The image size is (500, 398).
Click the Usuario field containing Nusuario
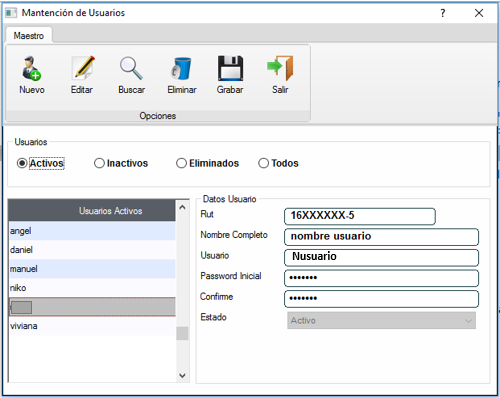[x=381, y=258]
